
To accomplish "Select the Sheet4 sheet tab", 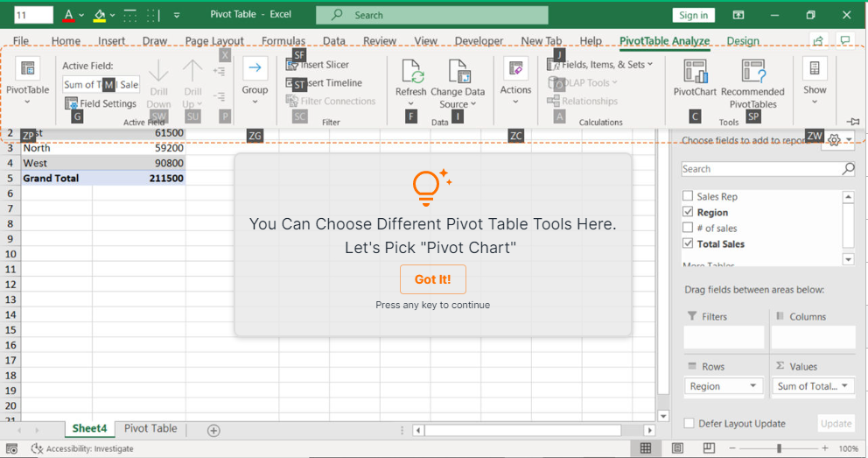I will 89,428.
